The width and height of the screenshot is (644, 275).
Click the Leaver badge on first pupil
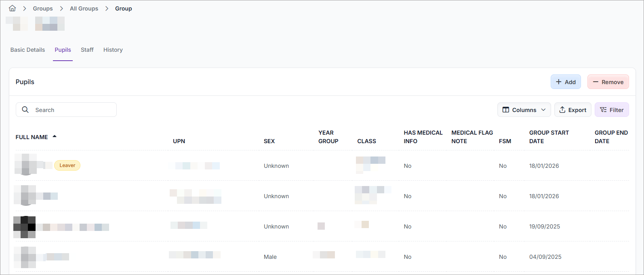point(67,165)
